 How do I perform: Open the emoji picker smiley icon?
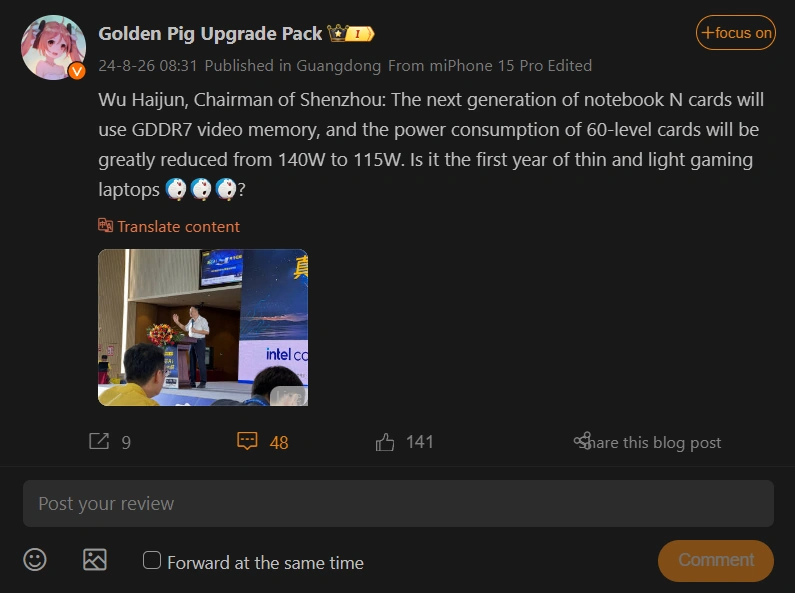click(x=35, y=560)
